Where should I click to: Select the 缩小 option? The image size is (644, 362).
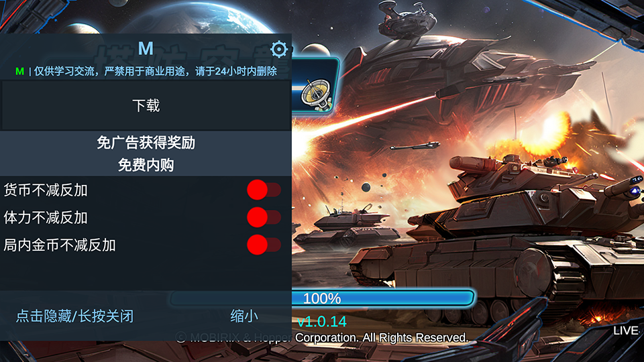[x=244, y=316]
